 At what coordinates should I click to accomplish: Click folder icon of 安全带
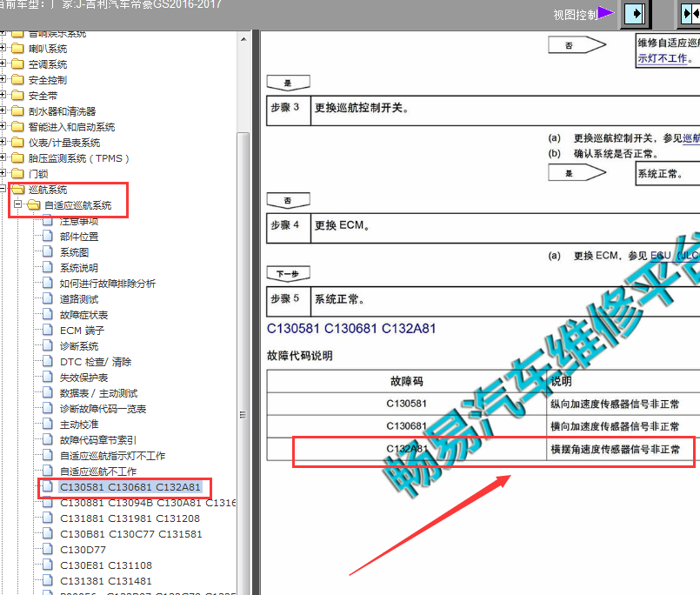pos(17,95)
